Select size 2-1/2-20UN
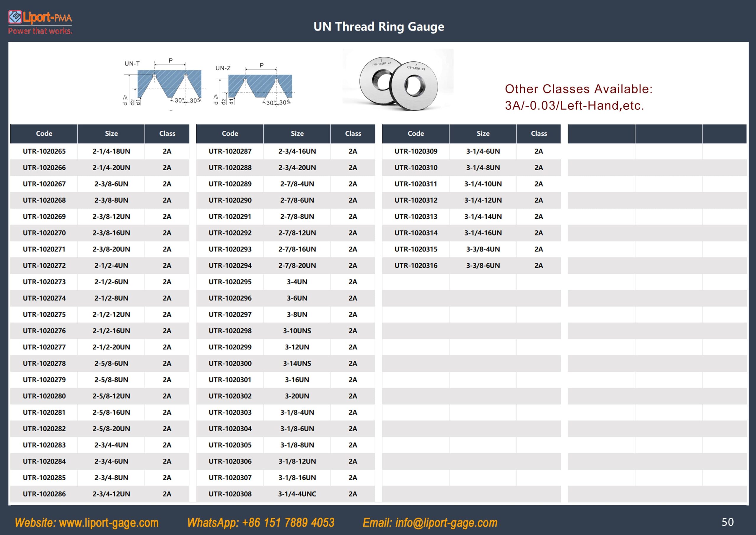The image size is (756, 535). pyautogui.click(x=111, y=347)
